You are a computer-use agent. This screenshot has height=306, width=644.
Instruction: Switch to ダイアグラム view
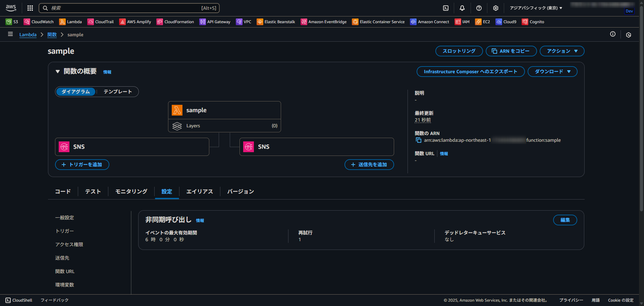click(76, 92)
